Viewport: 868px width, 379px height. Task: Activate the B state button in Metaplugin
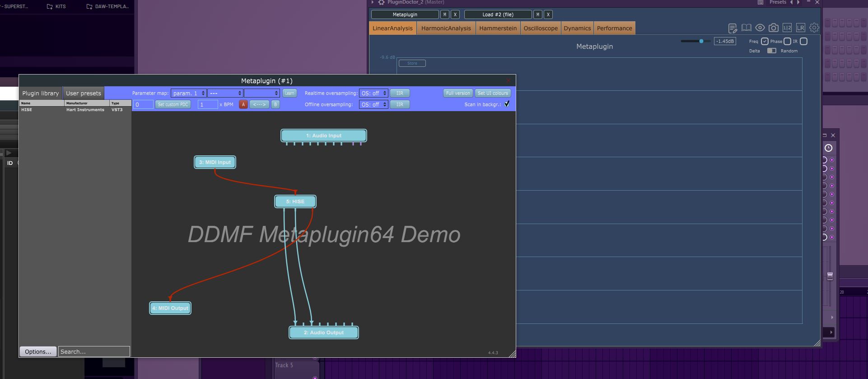pos(275,104)
